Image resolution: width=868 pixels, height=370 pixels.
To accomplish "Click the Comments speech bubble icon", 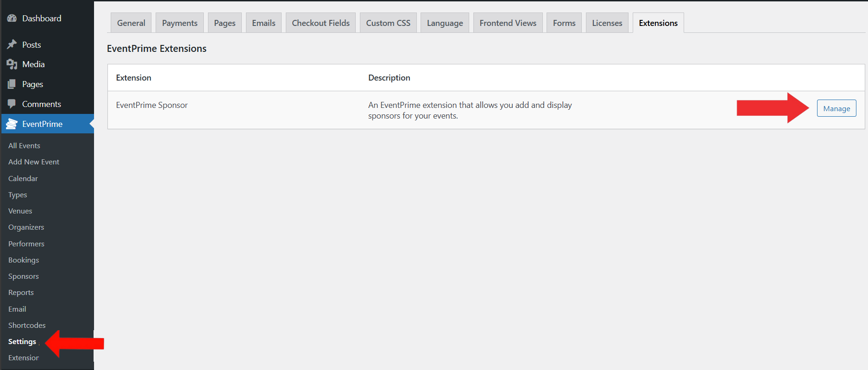I will [12, 104].
